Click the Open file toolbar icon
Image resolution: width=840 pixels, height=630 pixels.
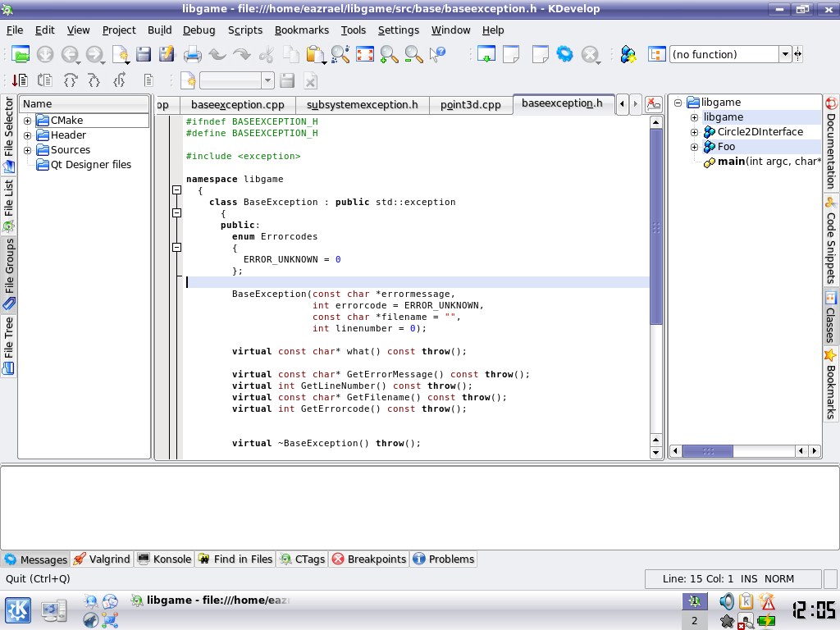coord(20,54)
